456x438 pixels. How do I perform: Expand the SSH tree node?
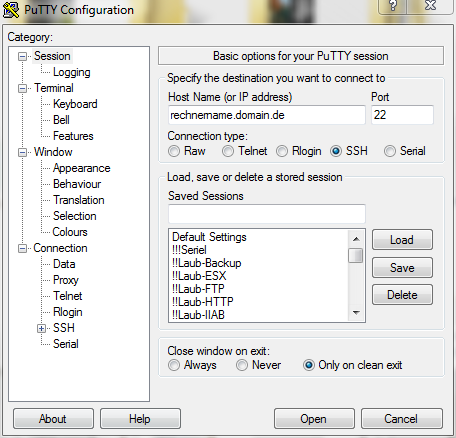tap(41, 329)
